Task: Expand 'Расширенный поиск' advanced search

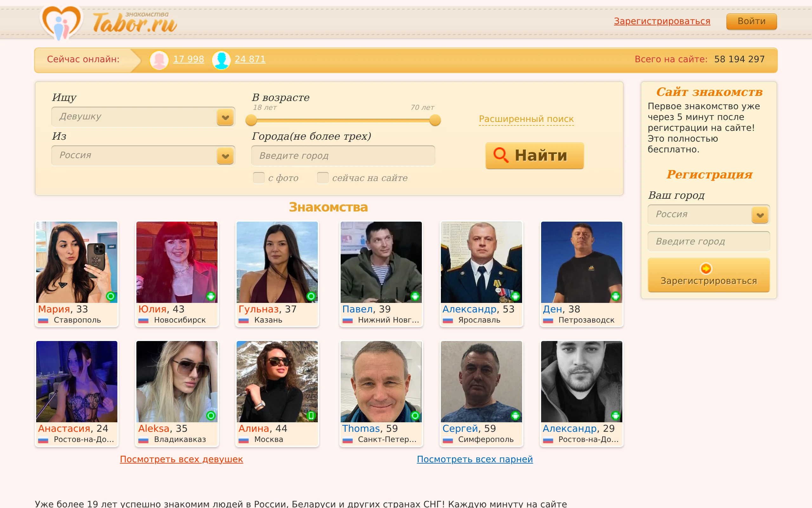Action: coord(526,119)
